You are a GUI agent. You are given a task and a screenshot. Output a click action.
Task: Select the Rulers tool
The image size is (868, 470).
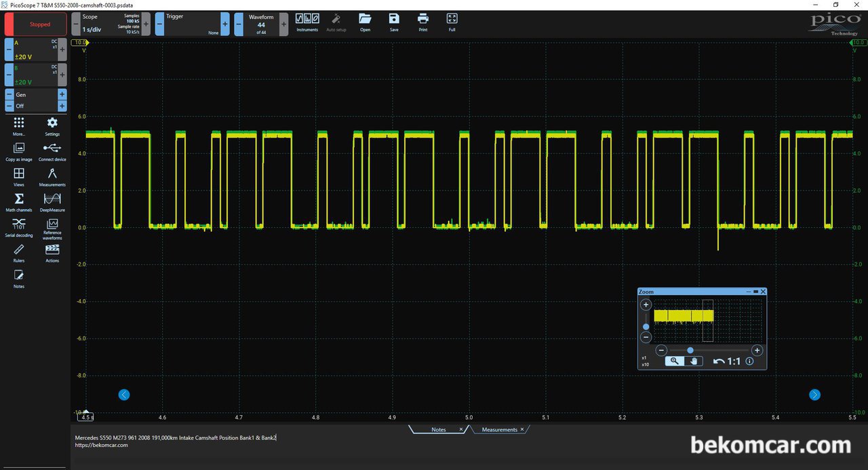pyautogui.click(x=19, y=253)
